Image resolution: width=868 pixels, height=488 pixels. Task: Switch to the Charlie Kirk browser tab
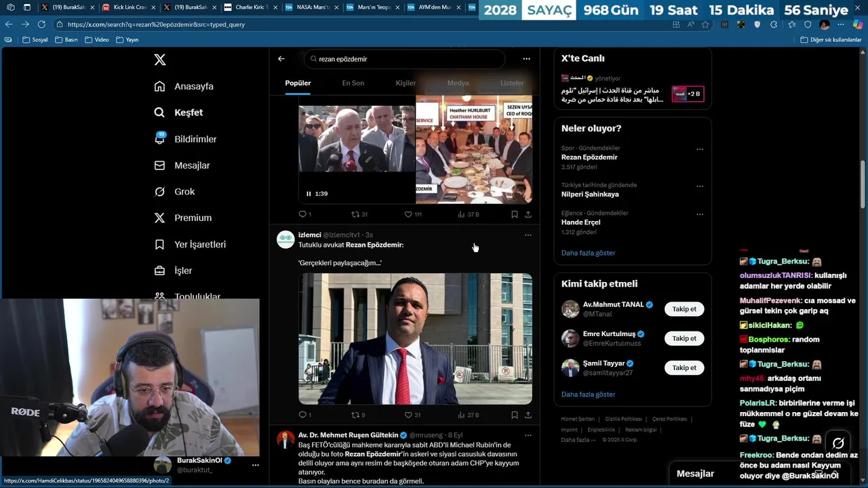(x=250, y=7)
